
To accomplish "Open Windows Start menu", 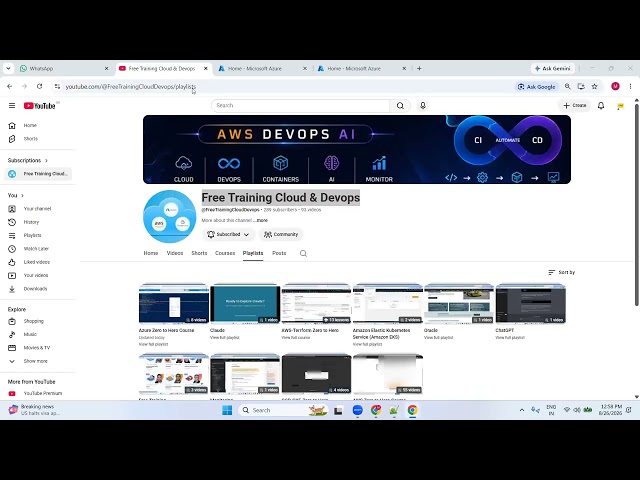I will pos(227,410).
